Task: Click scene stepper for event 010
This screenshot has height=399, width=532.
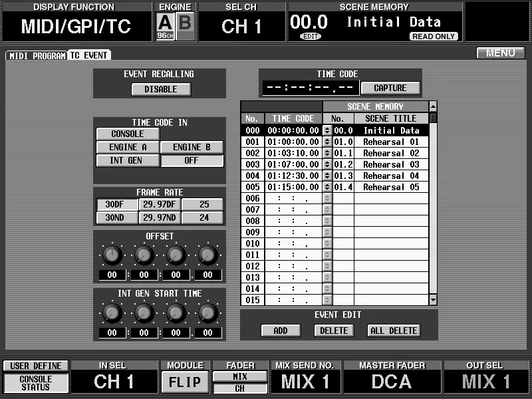Action: 327,243
